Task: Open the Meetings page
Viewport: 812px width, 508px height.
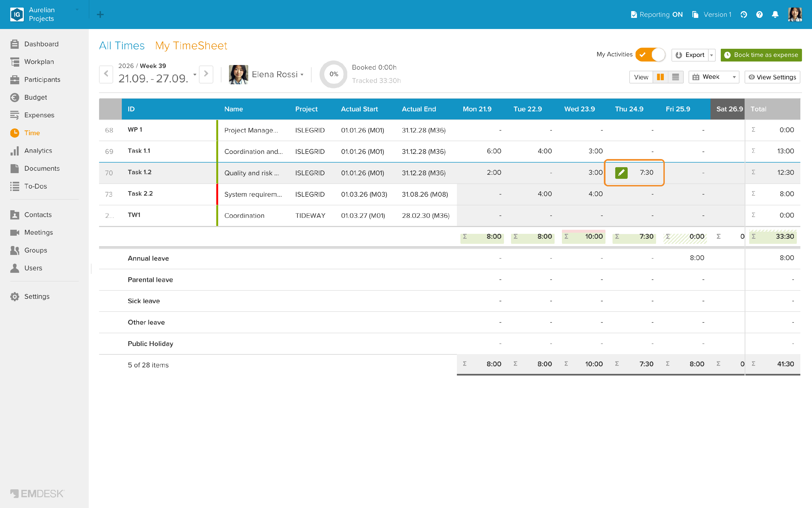Action: (32, 232)
